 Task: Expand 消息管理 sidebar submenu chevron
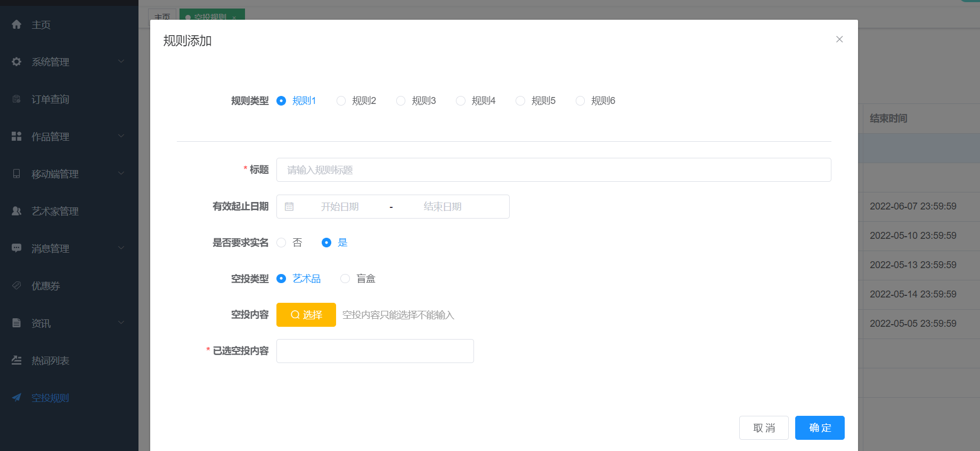121,248
